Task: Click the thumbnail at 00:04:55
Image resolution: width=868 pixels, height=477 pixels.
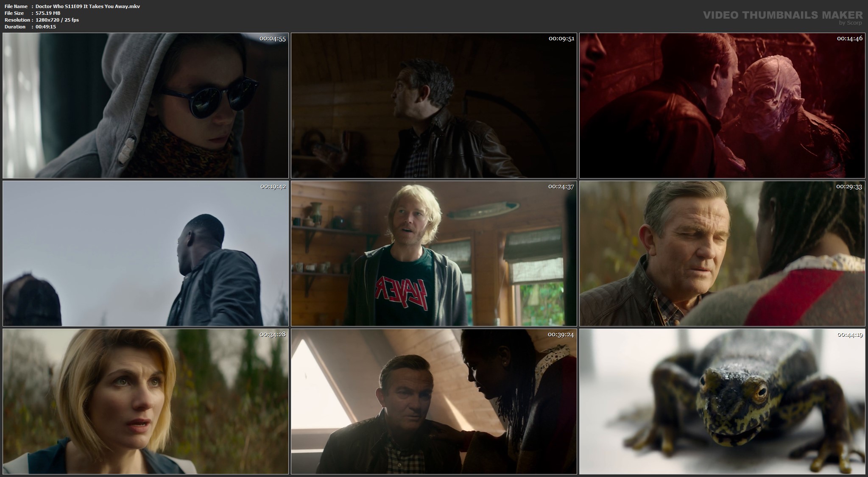Action: (x=145, y=106)
